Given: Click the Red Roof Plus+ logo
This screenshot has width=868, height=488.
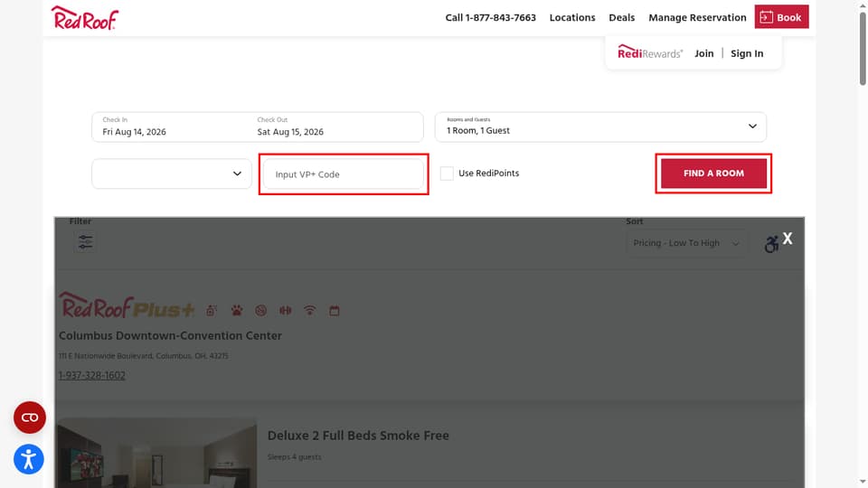Looking at the screenshot, I should coord(127,305).
